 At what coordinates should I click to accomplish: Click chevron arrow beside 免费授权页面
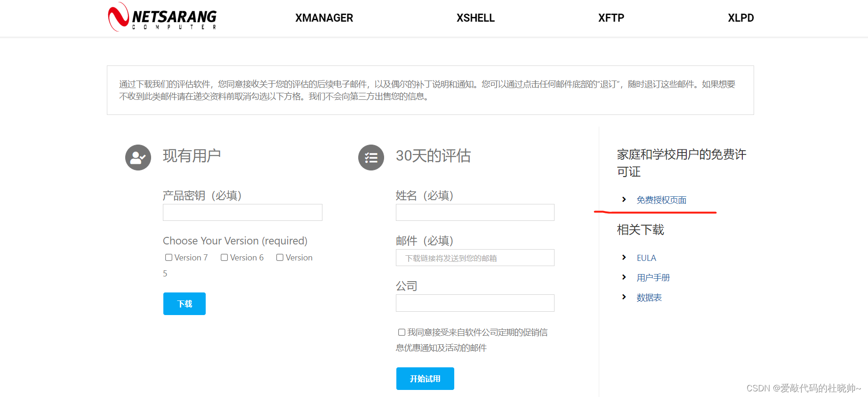[x=624, y=200]
